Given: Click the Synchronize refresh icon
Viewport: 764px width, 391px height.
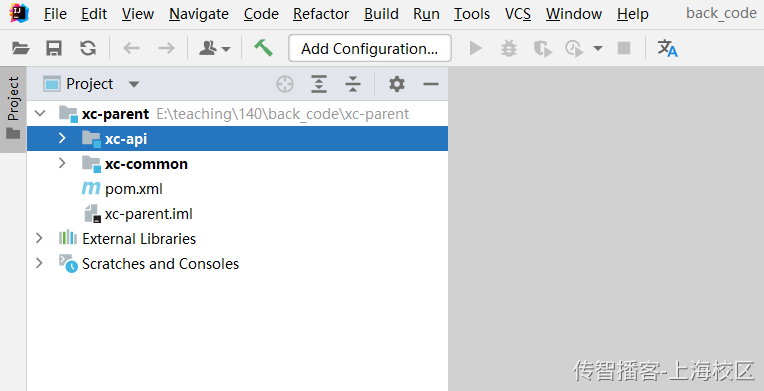Looking at the screenshot, I should pyautogui.click(x=88, y=48).
